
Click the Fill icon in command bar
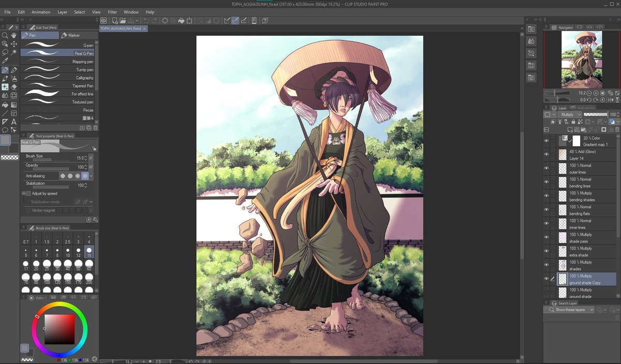pos(181,21)
